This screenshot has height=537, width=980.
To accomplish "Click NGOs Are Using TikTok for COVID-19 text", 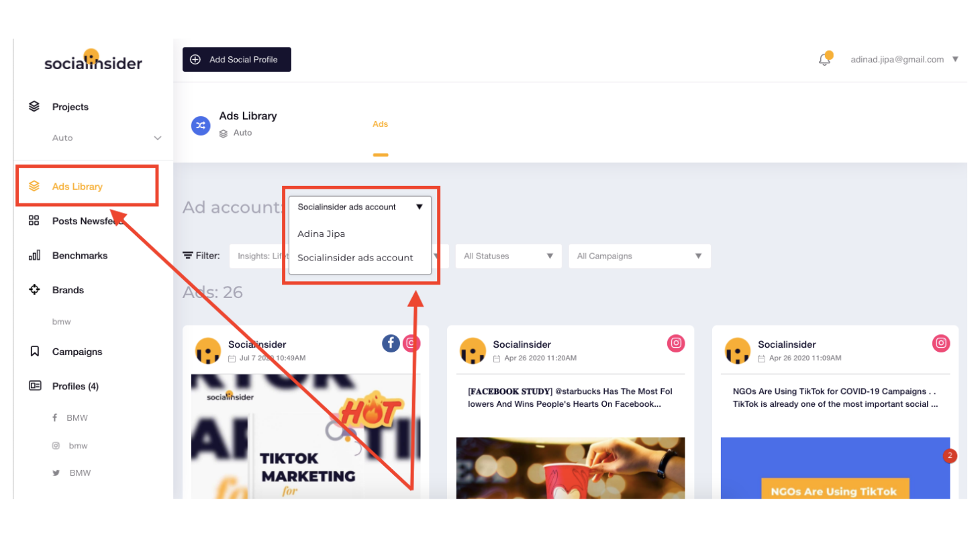I will click(835, 397).
